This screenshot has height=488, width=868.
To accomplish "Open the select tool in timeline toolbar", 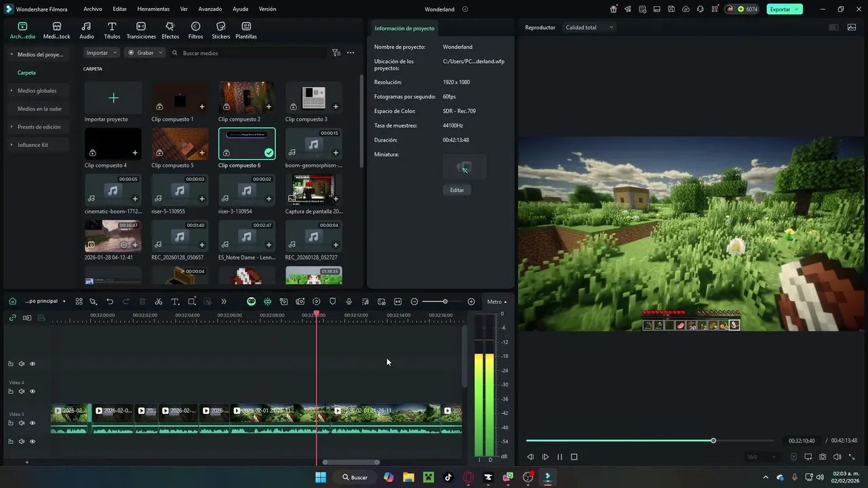I will [x=94, y=302].
